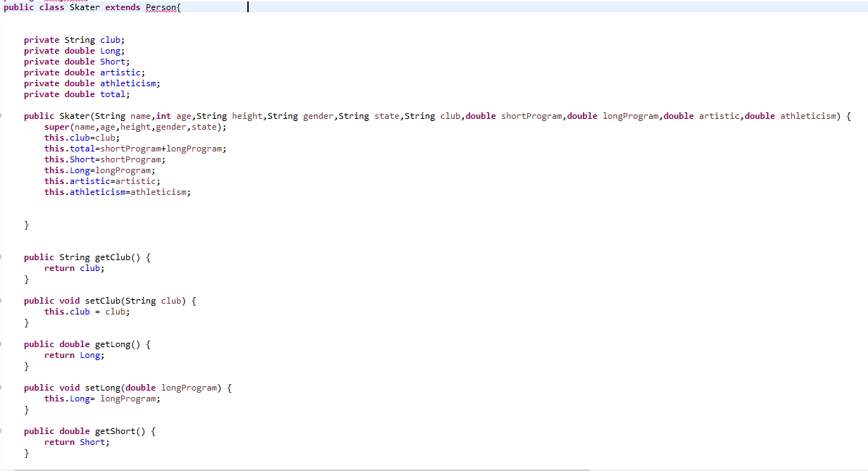The width and height of the screenshot is (868, 471).
Task: Click the 'public class Skater extends Person{' declaration line
Action: point(92,7)
